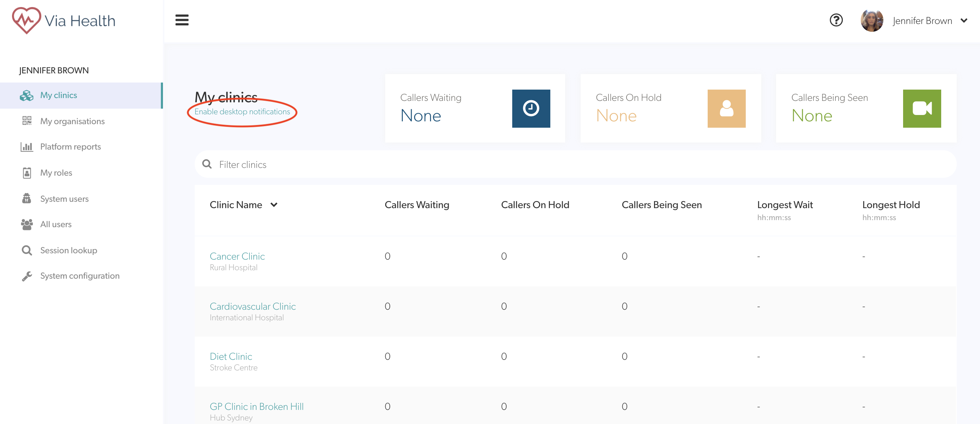Click the Callers On Hold person icon
The width and height of the screenshot is (980, 424).
pyautogui.click(x=726, y=108)
